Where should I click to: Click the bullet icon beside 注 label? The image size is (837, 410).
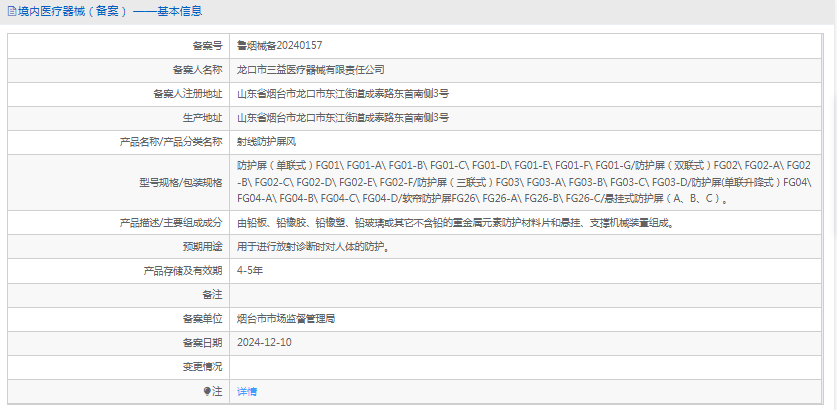click(x=207, y=392)
